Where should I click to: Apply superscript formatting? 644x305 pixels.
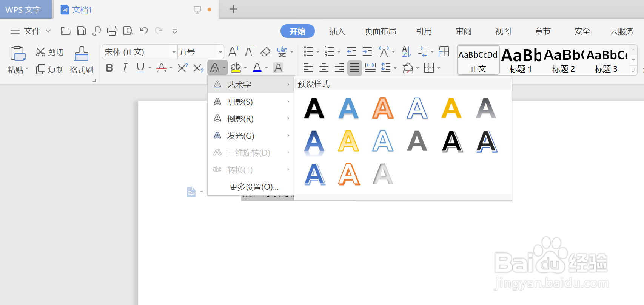pos(183,68)
